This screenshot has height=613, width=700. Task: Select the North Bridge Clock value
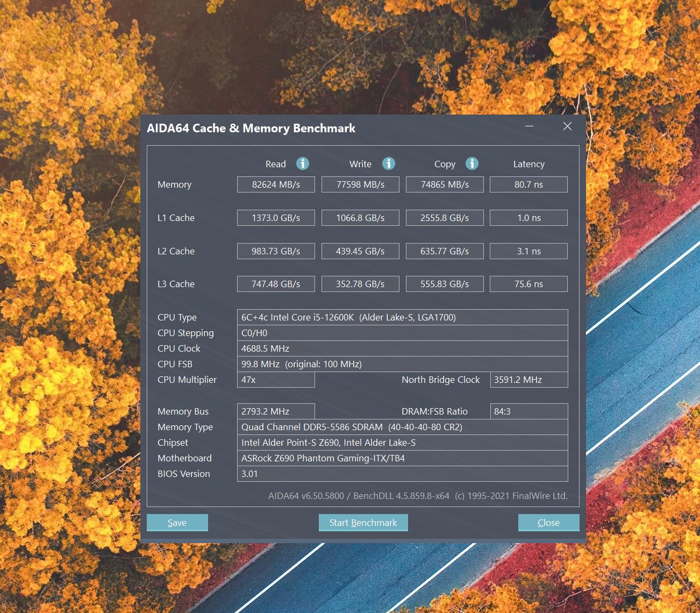click(528, 380)
